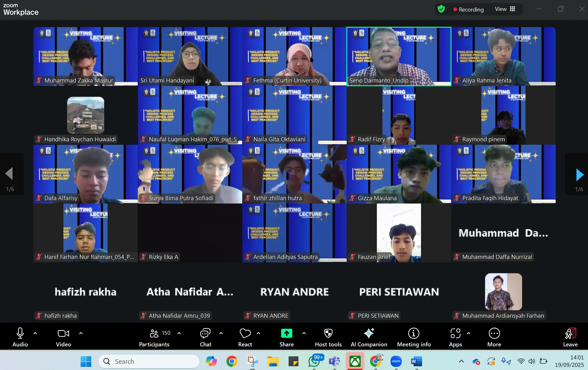Expand video options arrow

pyautogui.click(x=81, y=333)
